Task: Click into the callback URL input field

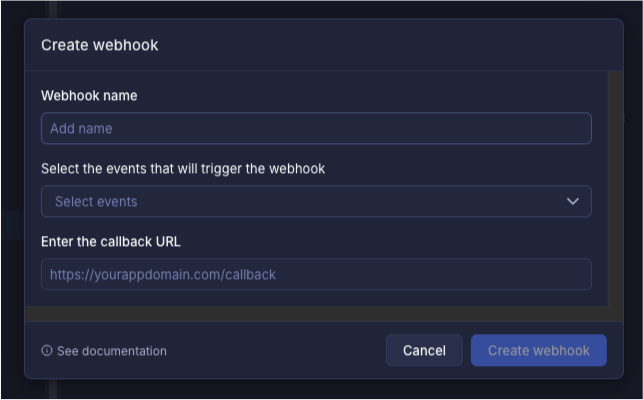Action: [x=316, y=274]
